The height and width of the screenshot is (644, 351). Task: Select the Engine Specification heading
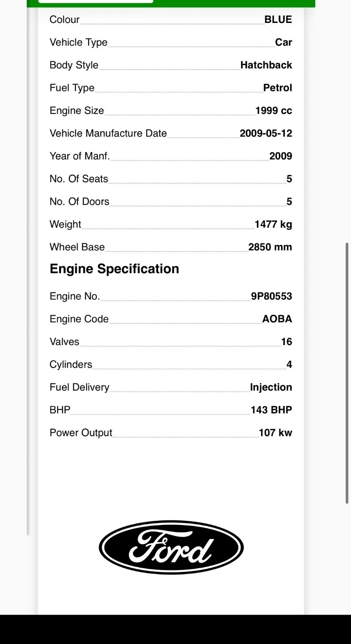coord(114,269)
